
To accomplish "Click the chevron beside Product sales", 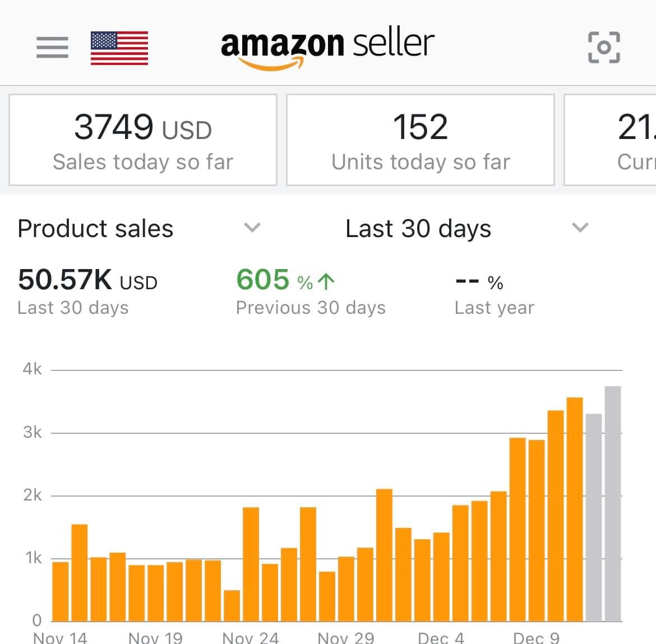I will [252, 228].
